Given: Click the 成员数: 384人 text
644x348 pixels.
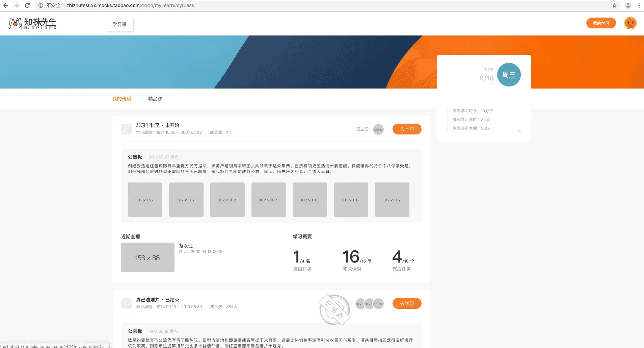Looking at the screenshot, I should click(224, 307).
